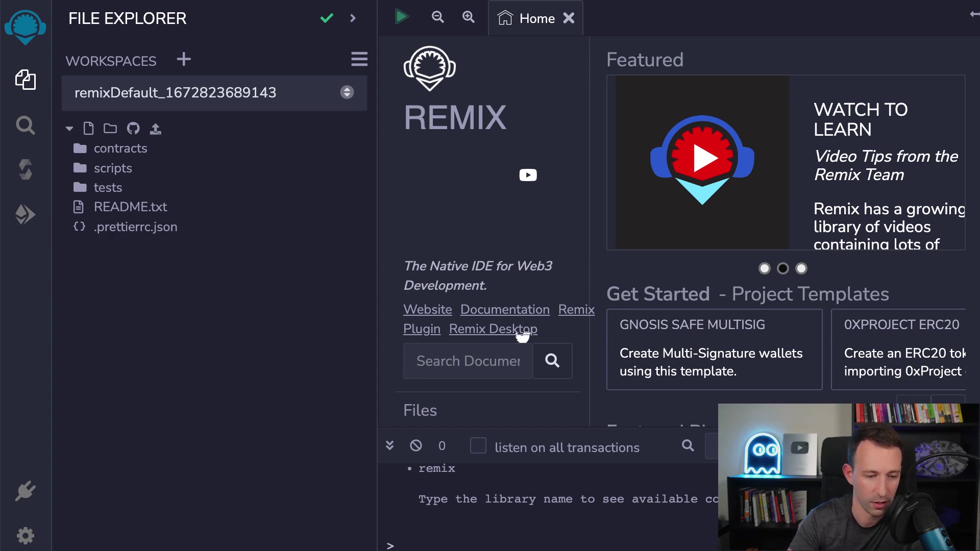Viewport: 980px width, 551px height.
Task: Open the Plugin Manager
Action: point(26,491)
